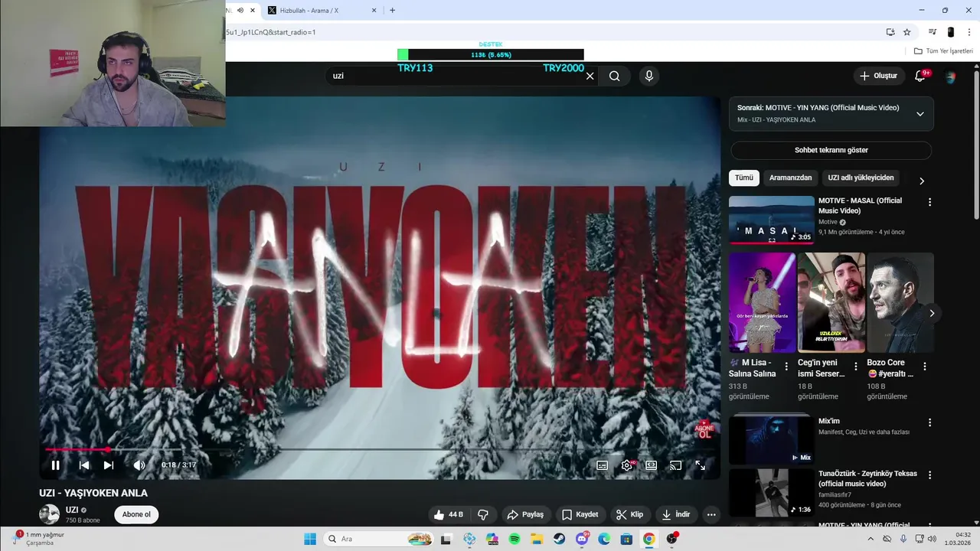The height and width of the screenshot is (551, 980).
Task: Install app icon in address bar
Action: 890,32
